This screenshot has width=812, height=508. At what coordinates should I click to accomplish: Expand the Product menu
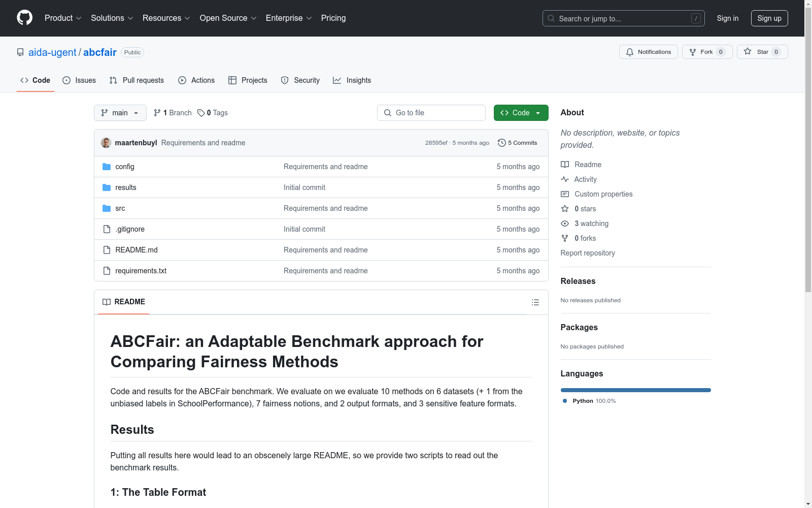pos(63,18)
